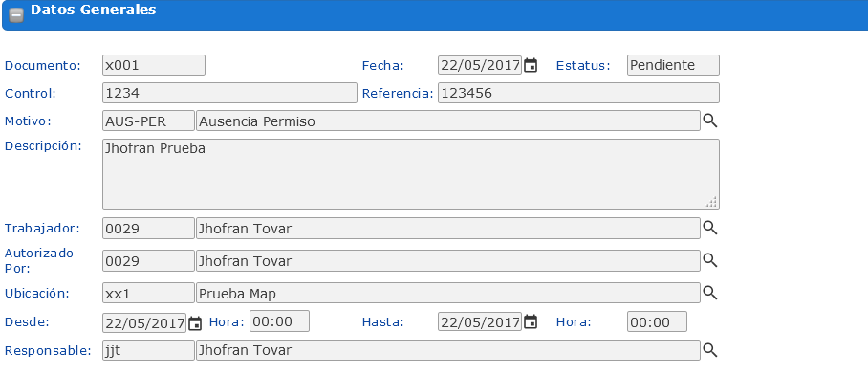Click the Autorizado Por name field
868x375 pixels.
447,261
